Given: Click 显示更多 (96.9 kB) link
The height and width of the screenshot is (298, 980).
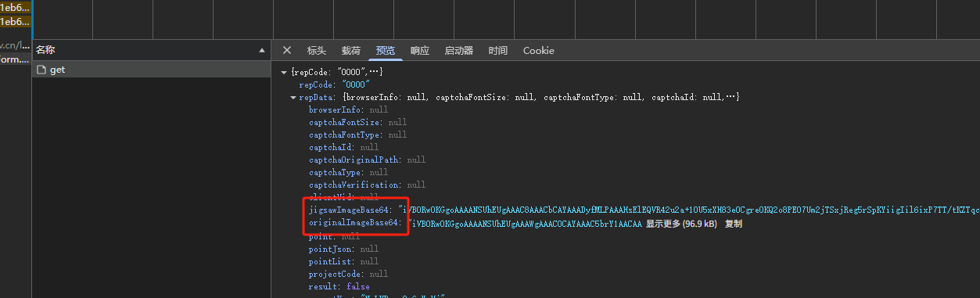Looking at the screenshot, I should point(680,224).
